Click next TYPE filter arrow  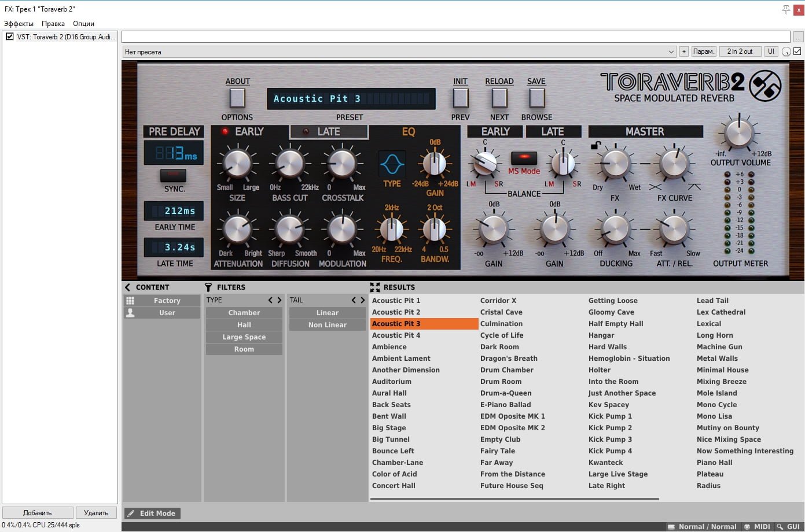[279, 300]
